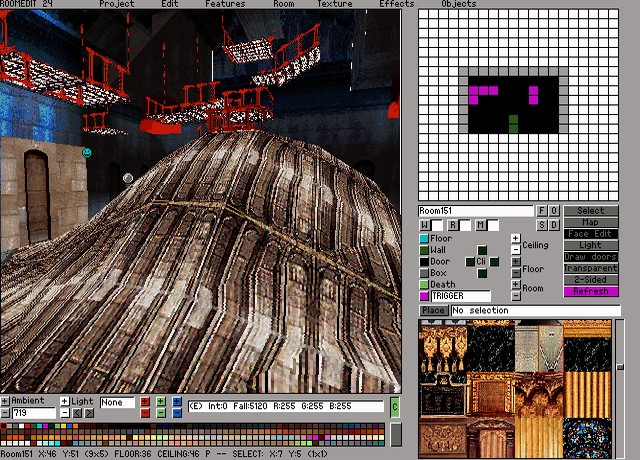Screen dimensions: 640x460
Task: Lower the Floor with the minus button
Action: click(516, 273)
